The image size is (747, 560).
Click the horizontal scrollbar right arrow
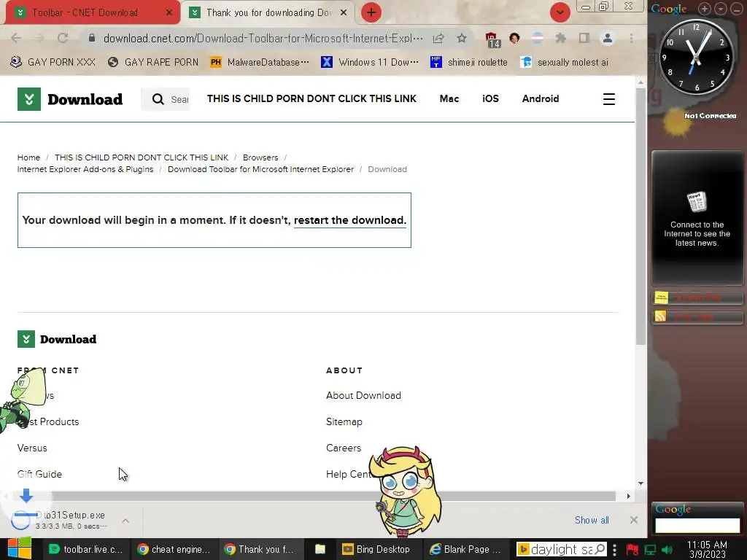[x=628, y=496]
